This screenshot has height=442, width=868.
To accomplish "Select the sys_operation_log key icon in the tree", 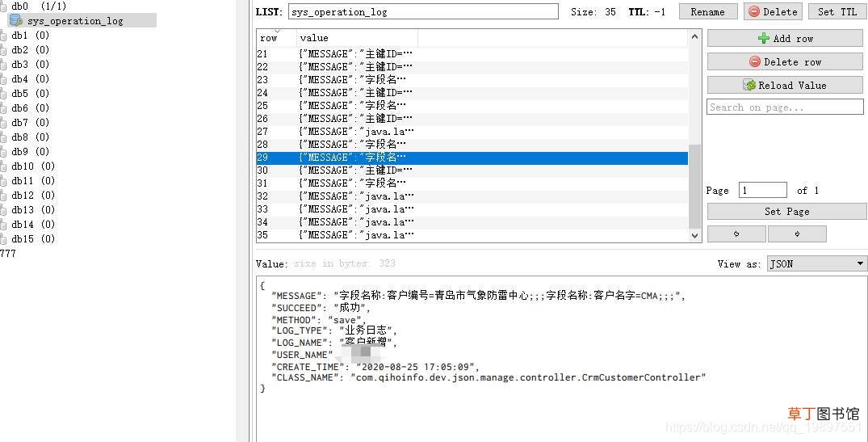I will pos(15,20).
